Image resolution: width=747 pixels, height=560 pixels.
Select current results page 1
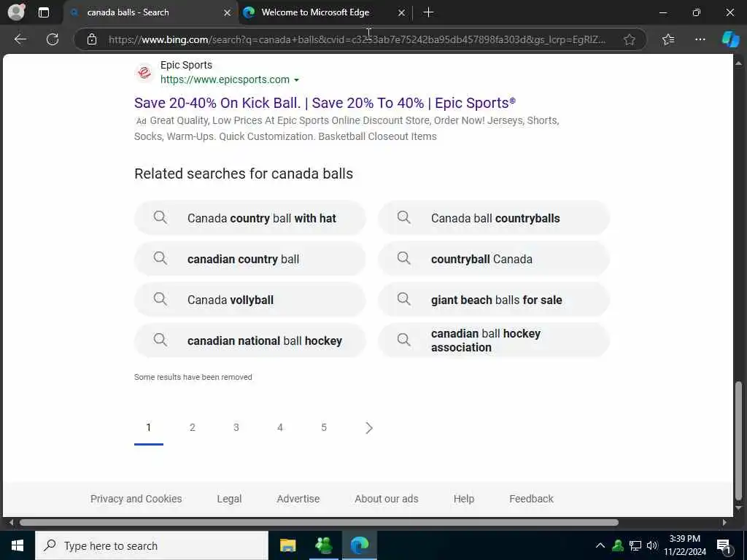149,427
